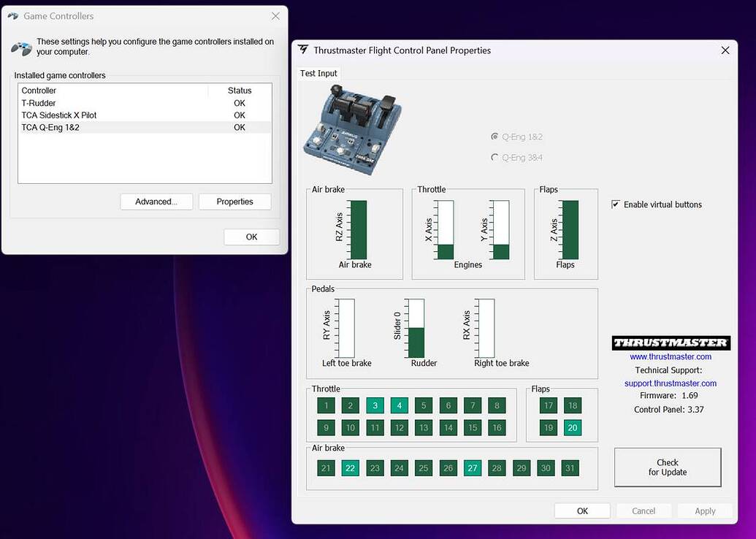This screenshot has width=756, height=539.
Task: Click throttle button indicator 3
Action: point(375,405)
